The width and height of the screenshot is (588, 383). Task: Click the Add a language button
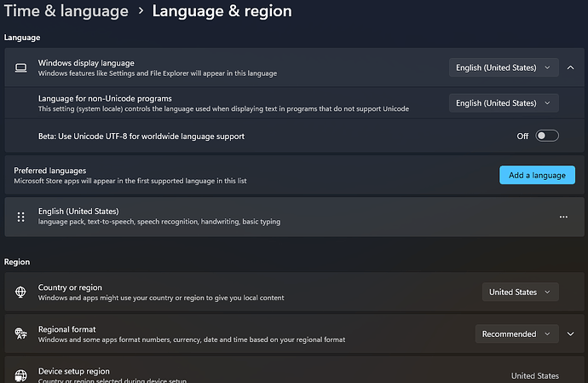coord(537,175)
